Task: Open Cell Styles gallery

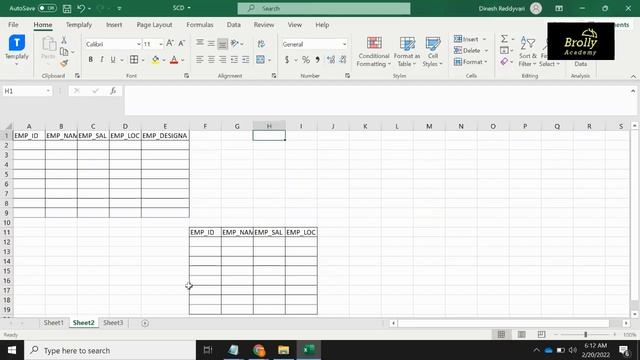Action: tap(433, 51)
